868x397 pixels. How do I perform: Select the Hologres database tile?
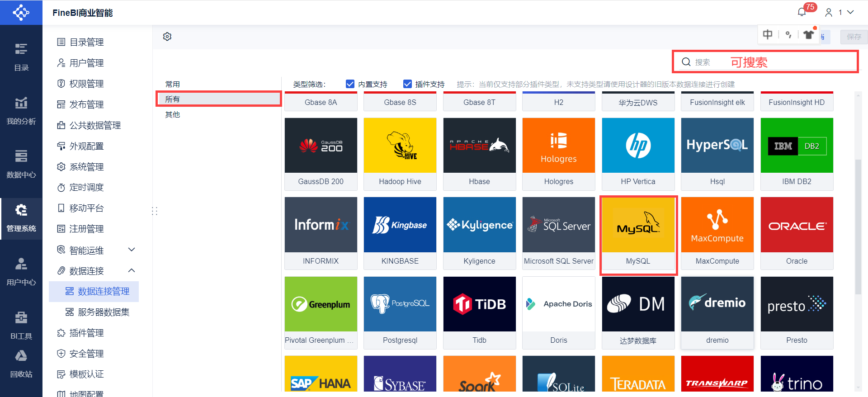click(x=559, y=154)
